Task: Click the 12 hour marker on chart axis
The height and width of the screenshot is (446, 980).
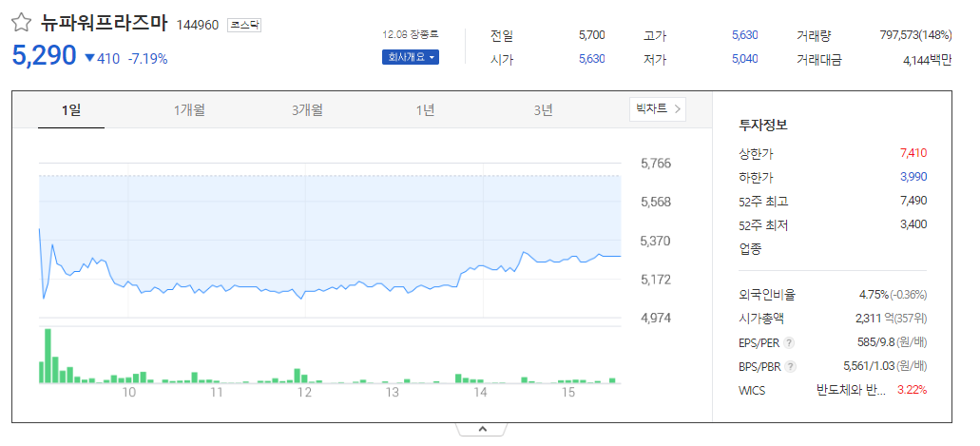Action: pos(304,394)
